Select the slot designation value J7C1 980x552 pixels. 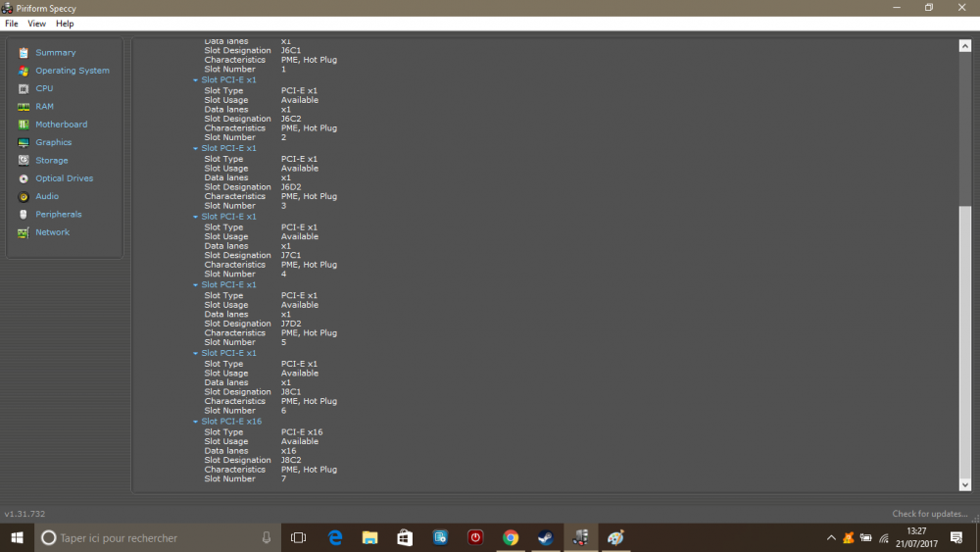[291, 255]
